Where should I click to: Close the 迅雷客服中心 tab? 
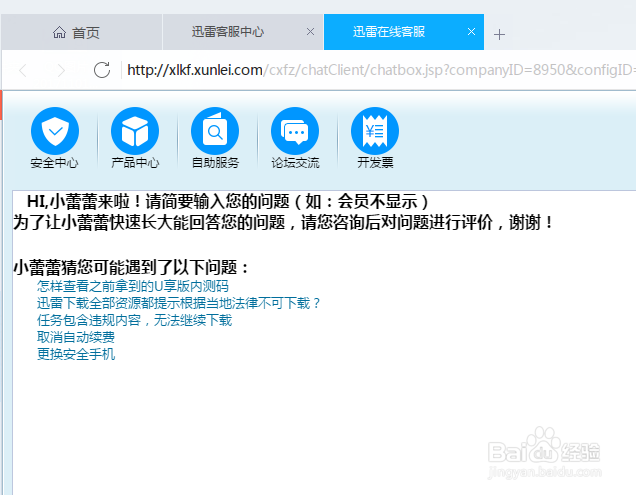tap(310, 32)
